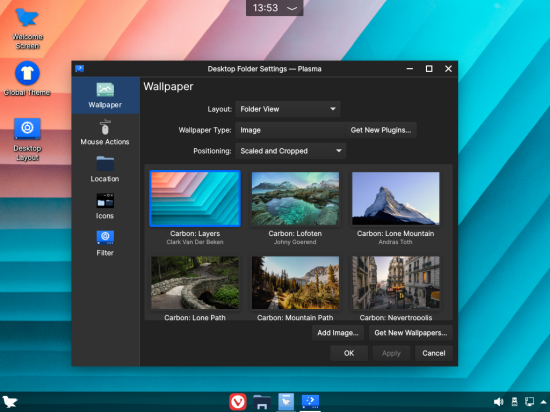Screen dimensions: 550x412
Task: Maximize the Desktop Folder Settings window
Action: 429,69
